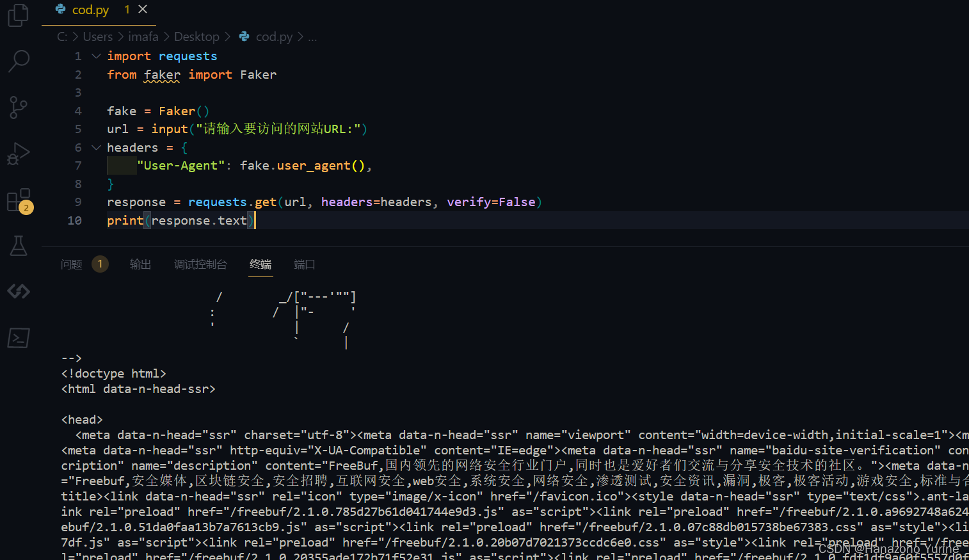
Task: Click the problems count badge showing 1
Action: tap(100, 264)
